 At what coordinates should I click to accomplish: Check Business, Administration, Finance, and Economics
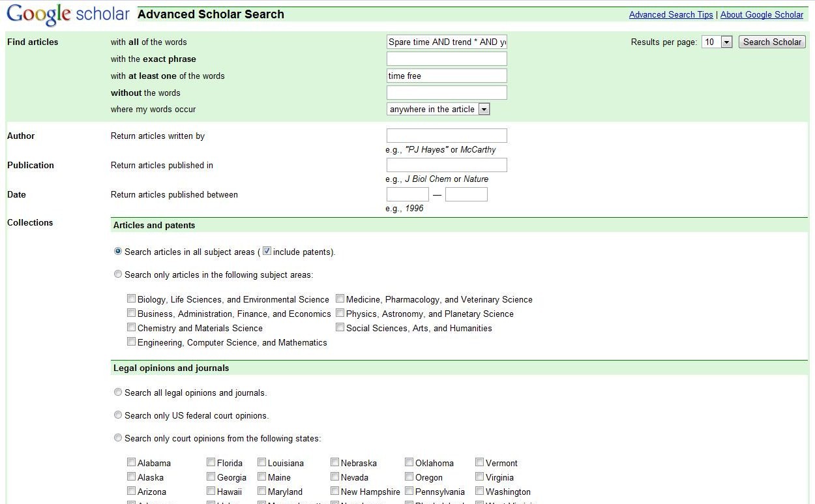(132, 313)
